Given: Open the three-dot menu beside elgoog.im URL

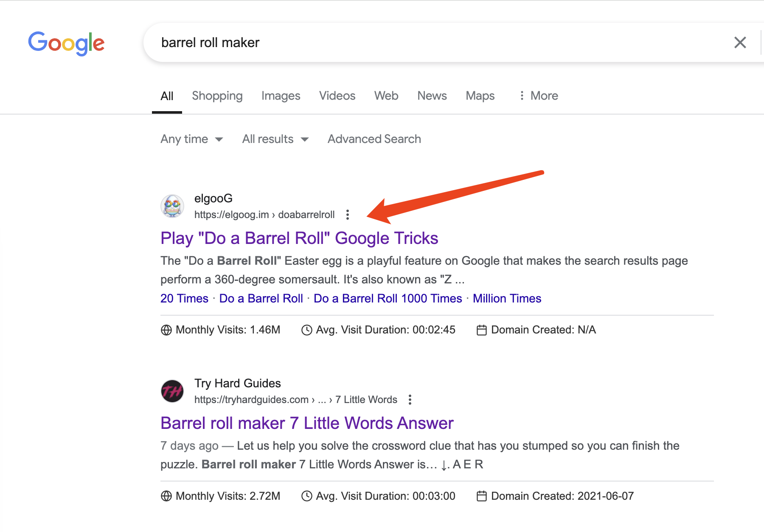Looking at the screenshot, I should (x=348, y=215).
